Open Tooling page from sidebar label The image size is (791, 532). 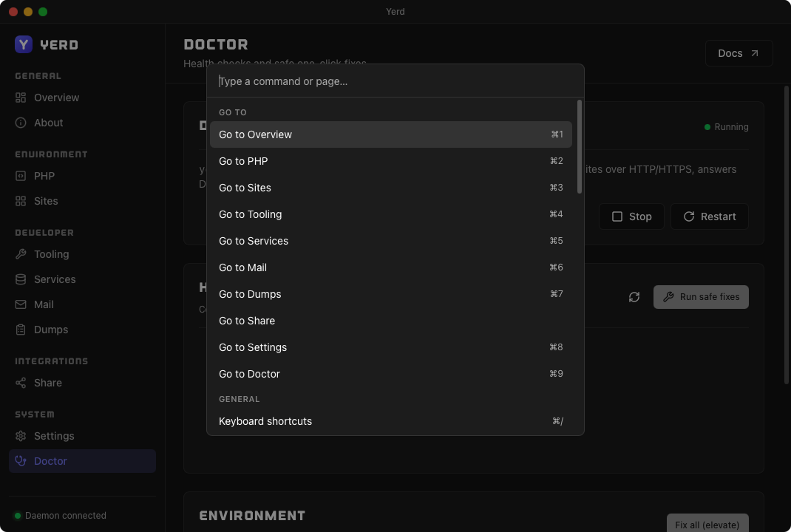[x=52, y=254]
